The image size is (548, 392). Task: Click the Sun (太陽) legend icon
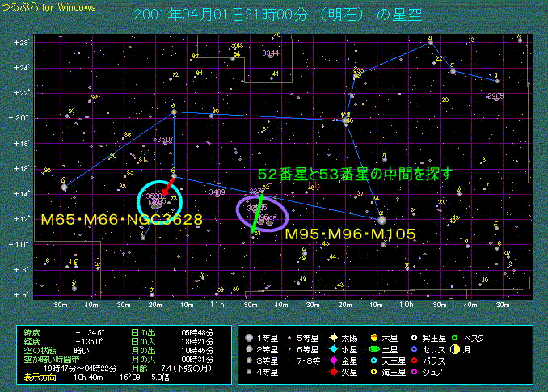pos(333,336)
